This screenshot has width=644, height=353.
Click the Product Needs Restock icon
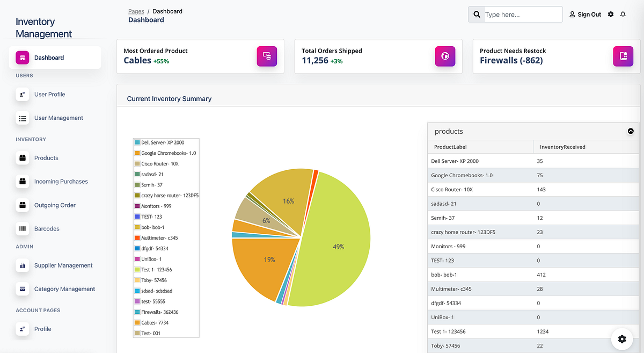point(623,56)
